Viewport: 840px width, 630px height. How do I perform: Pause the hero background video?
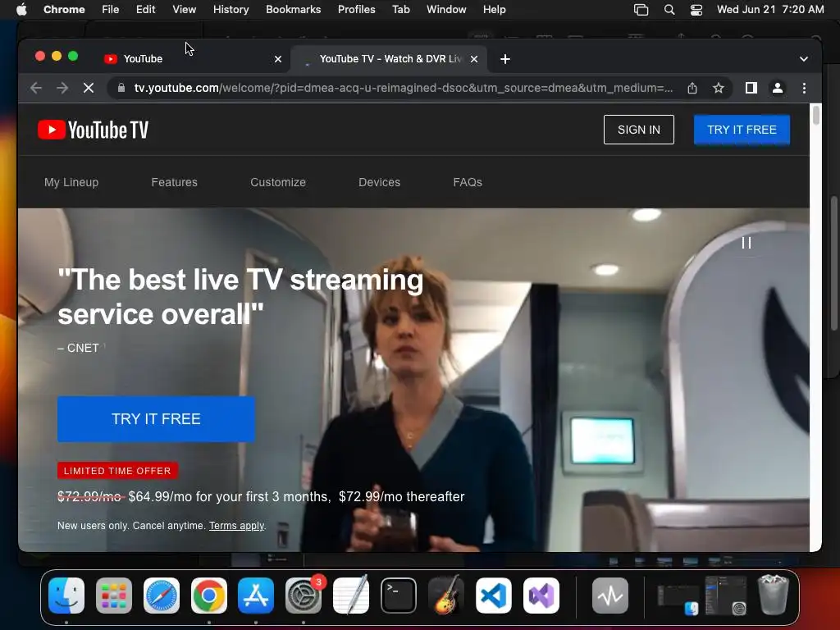coord(746,243)
